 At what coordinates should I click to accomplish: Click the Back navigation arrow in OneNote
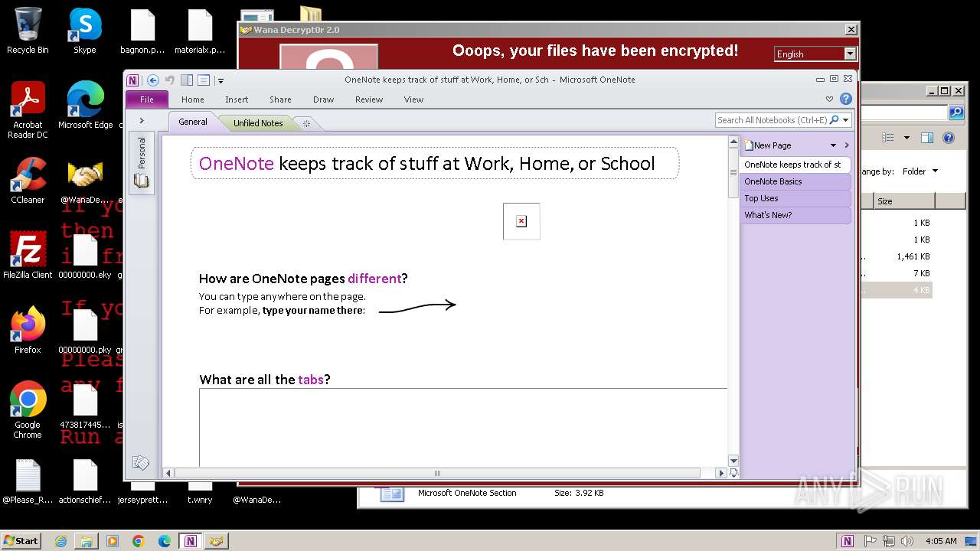[153, 80]
